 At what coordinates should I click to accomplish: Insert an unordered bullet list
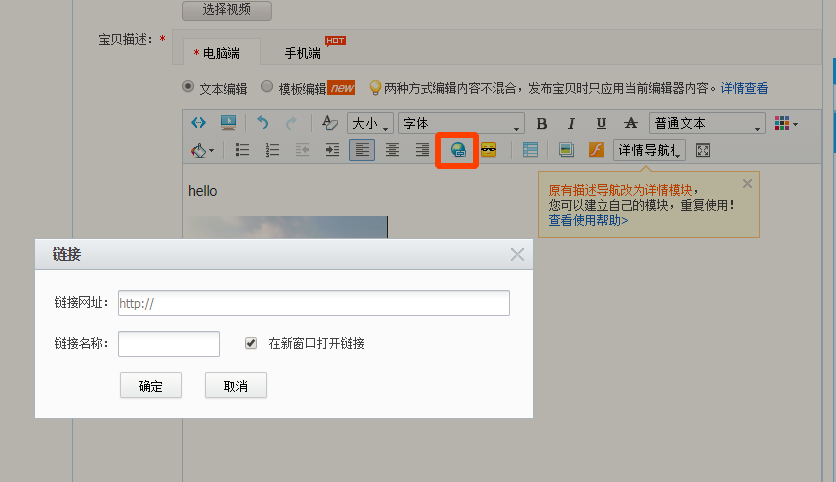click(243, 150)
